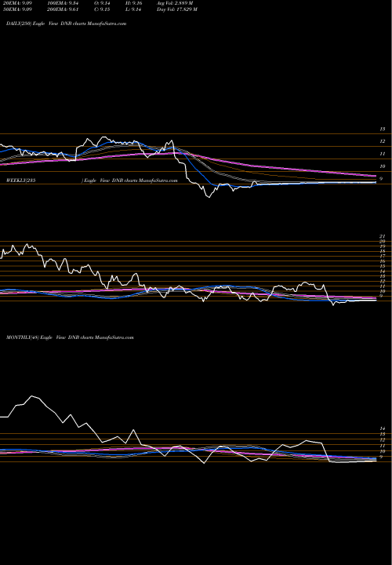Click the WEEKLY Eagle View chart title
Viewport: 392px width, 565px height.
tap(92, 180)
